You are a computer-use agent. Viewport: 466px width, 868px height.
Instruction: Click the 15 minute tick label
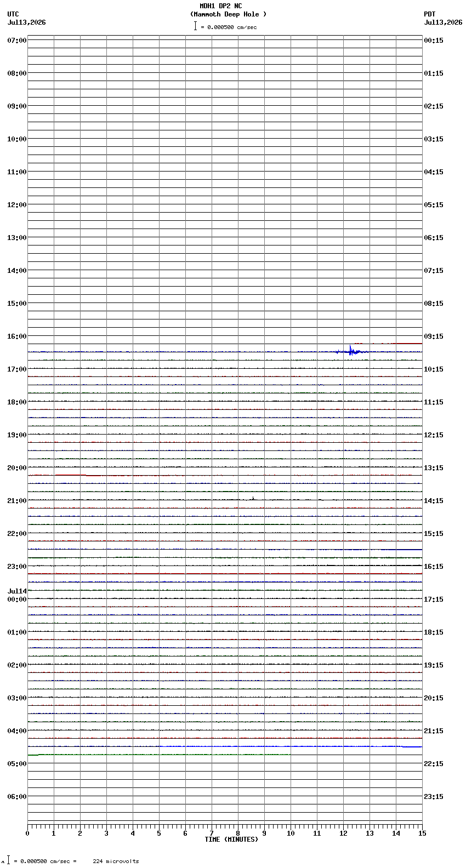coord(422,833)
